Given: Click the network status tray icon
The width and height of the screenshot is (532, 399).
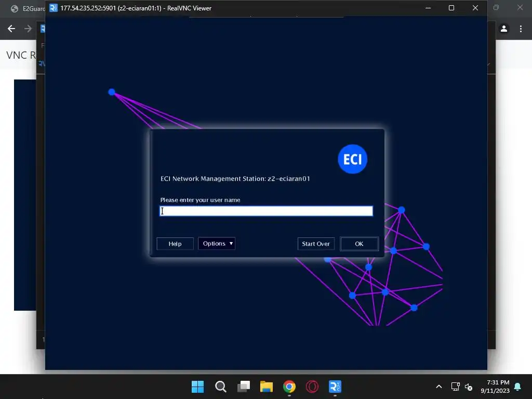Looking at the screenshot, I should (455, 387).
